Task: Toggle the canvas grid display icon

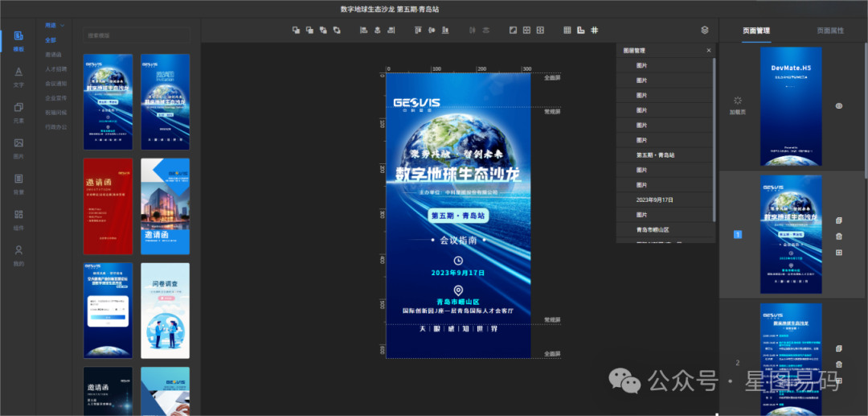Action: [567, 30]
